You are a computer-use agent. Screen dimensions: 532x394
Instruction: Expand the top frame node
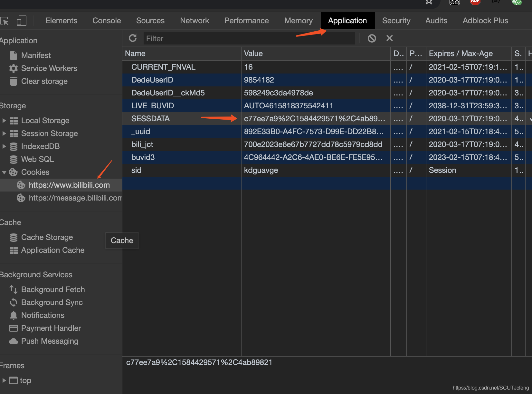(x=4, y=380)
